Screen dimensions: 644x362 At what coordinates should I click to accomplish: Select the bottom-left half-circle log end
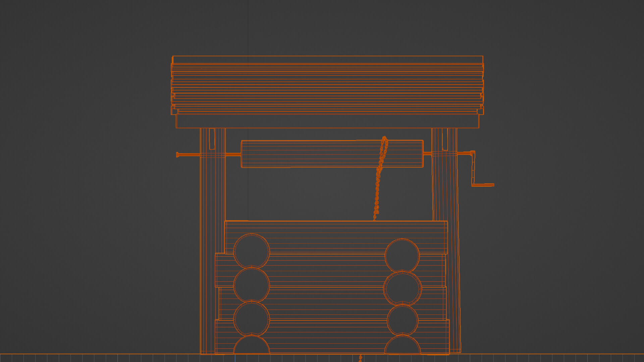pos(252,346)
